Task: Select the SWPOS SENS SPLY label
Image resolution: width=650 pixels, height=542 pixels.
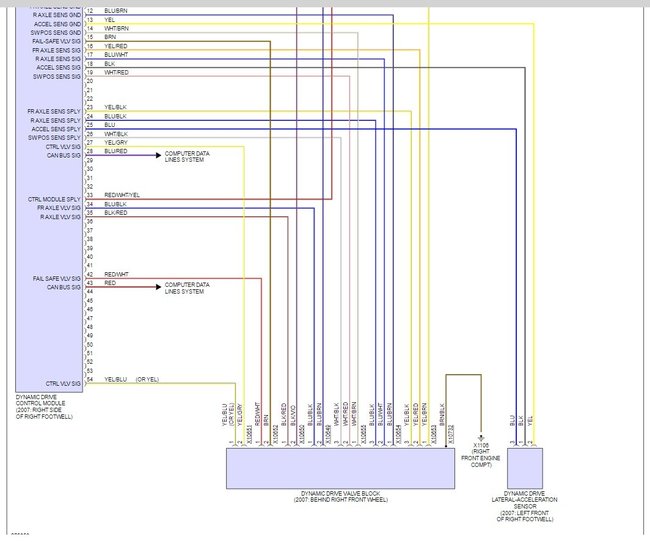Action: (x=54, y=138)
